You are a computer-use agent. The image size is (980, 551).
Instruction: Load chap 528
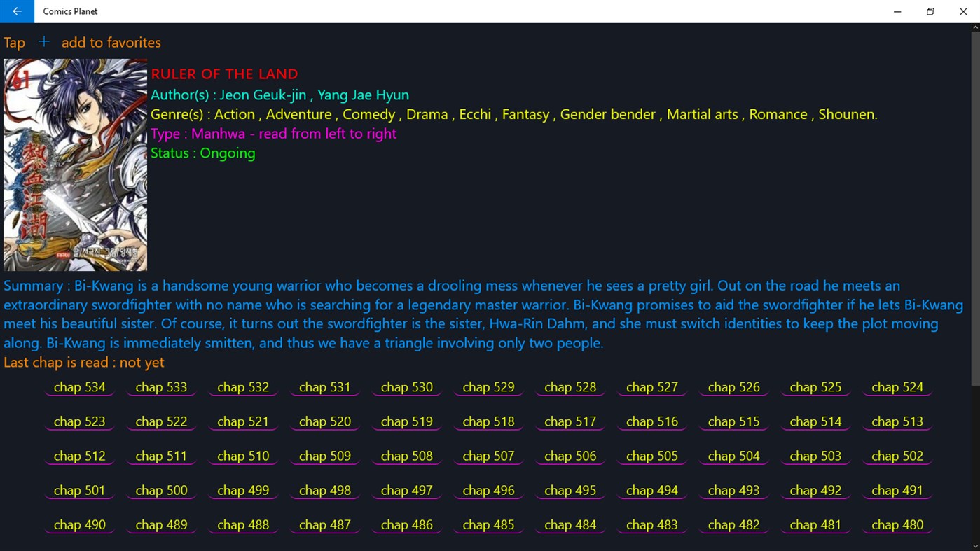(570, 387)
